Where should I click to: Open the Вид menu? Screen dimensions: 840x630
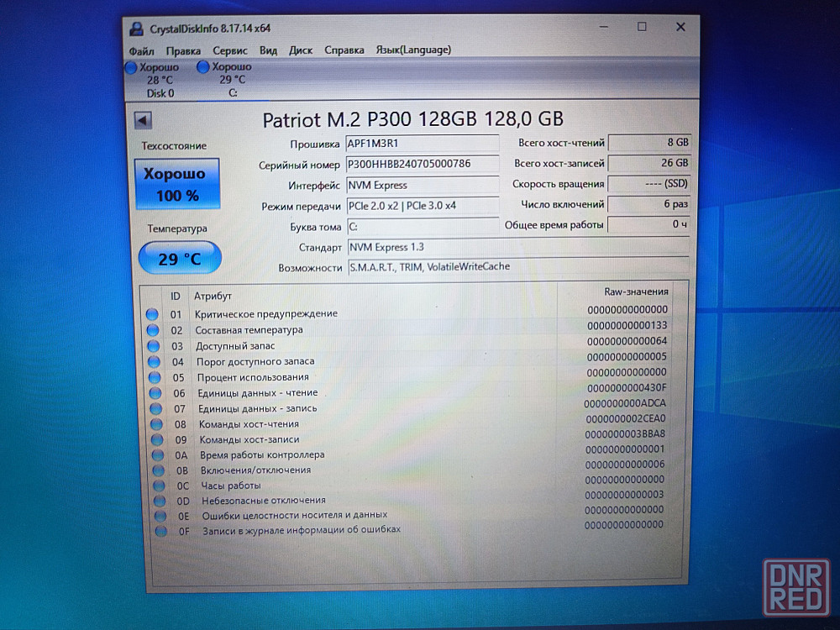point(269,50)
